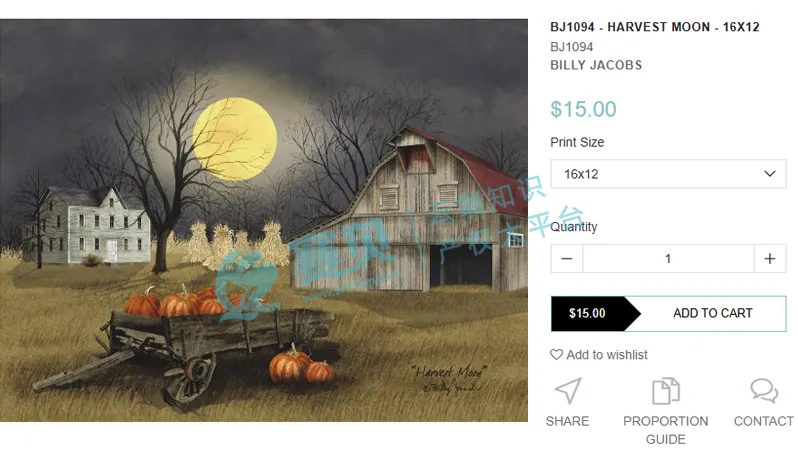The width and height of the screenshot is (798, 453).
Task: Click the Contact chat bubbles icon
Action: point(764,390)
